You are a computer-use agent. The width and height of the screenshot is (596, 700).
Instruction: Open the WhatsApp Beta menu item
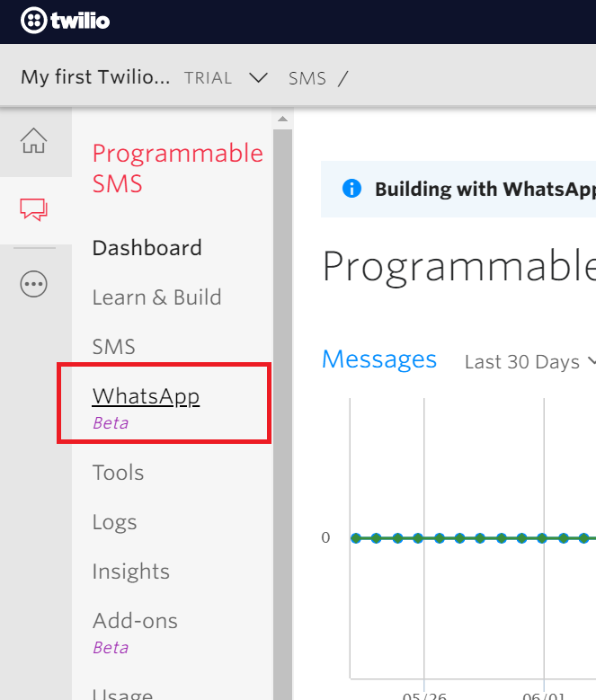pyautogui.click(x=146, y=396)
